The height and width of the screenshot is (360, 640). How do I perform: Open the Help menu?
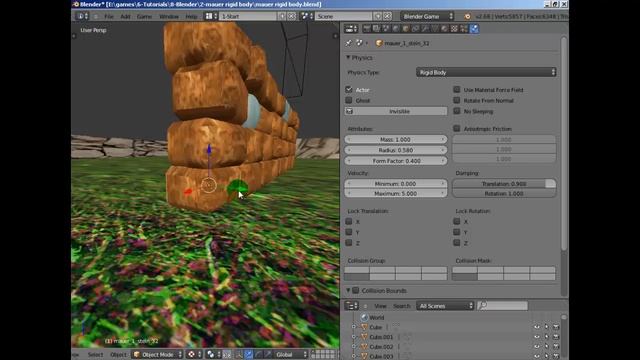(191, 16)
